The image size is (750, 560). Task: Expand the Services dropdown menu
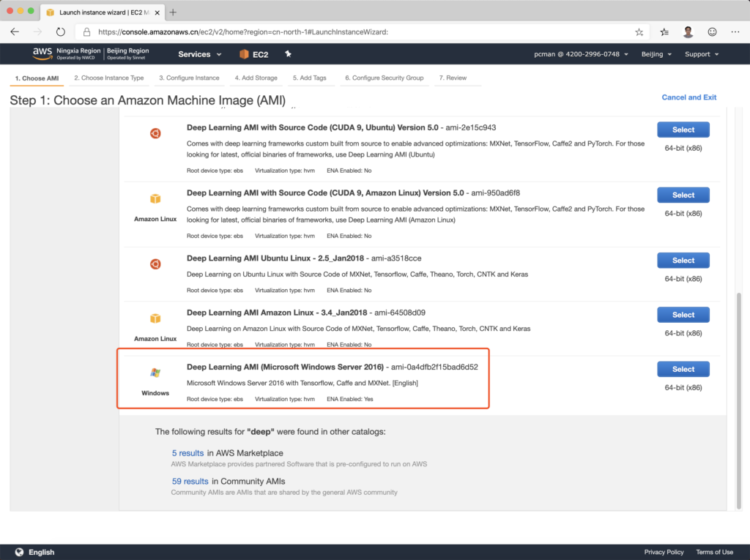click(198, 54)
